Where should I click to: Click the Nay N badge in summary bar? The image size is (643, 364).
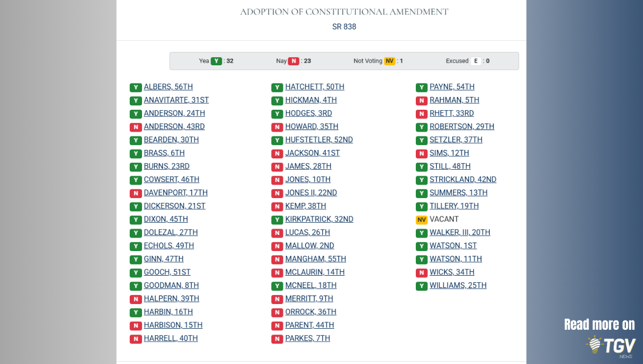point(294,61)
